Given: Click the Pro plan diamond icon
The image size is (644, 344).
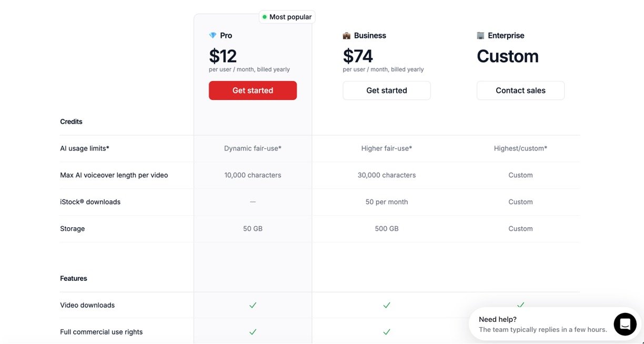Looking at the screenshot, I should coord(213,36).
